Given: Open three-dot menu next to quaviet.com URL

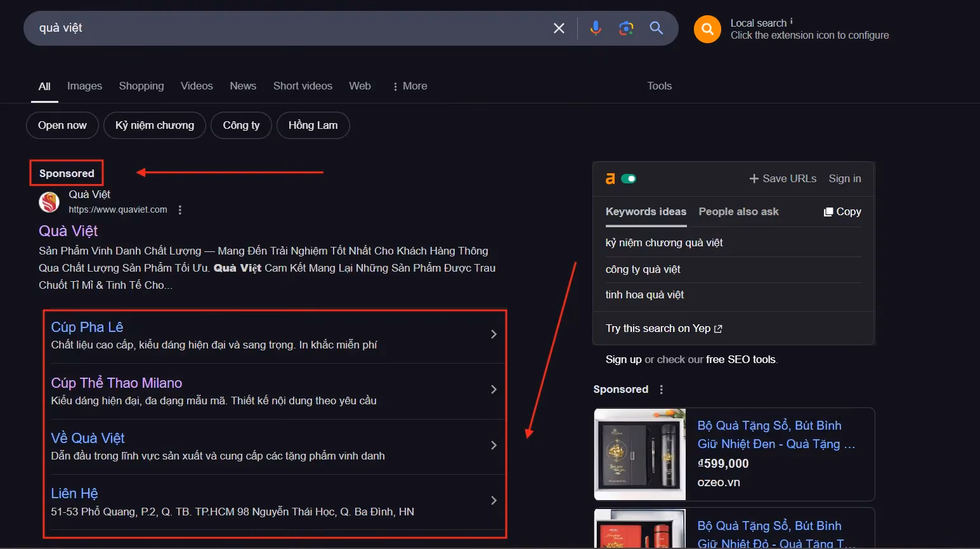Looking at the screenshot, I should point(180,210).
